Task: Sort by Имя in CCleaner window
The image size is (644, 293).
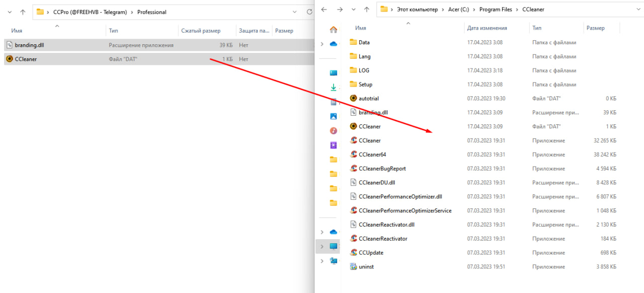Action: [x=361, y=28]
